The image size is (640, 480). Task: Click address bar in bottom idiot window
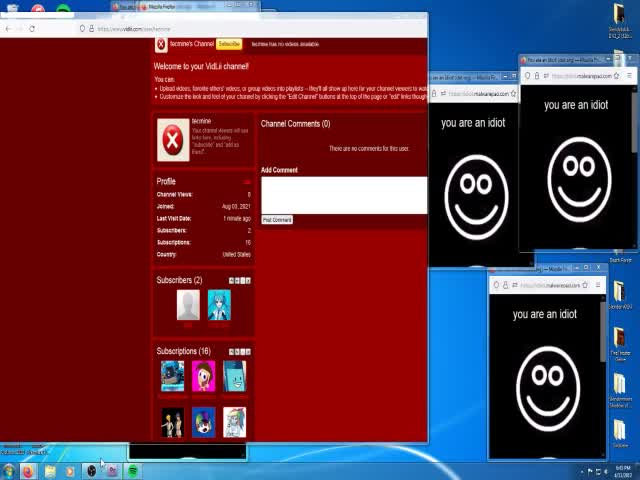(x=550, y=285)
